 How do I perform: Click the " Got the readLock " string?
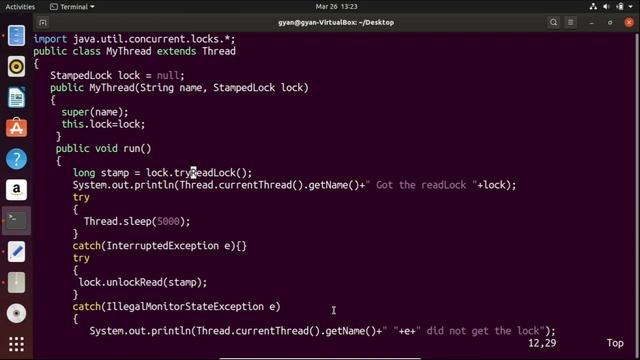click(421, 185)
